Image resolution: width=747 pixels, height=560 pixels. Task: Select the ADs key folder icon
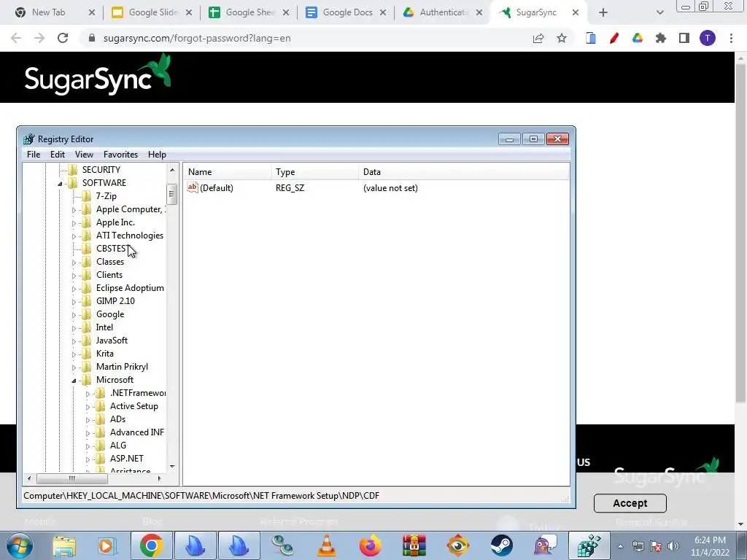coord(101,419)
